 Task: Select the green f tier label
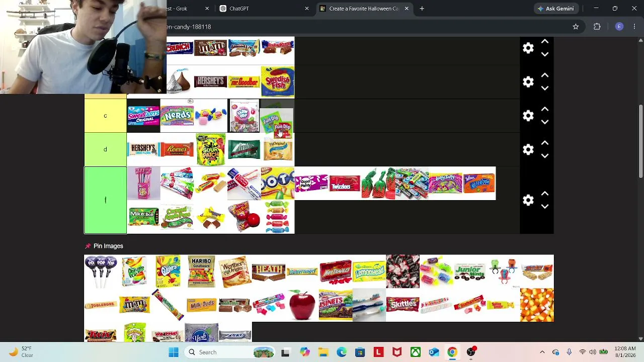[105, 200]
